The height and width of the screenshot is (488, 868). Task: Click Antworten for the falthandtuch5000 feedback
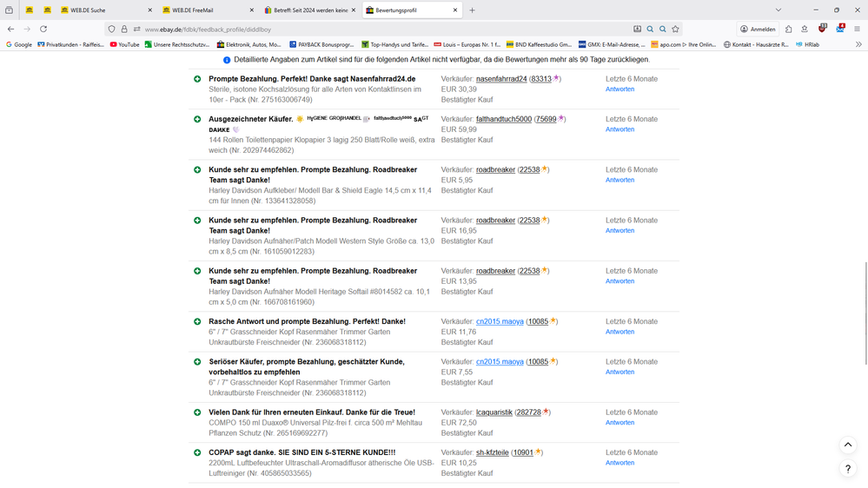pos(620,129)
